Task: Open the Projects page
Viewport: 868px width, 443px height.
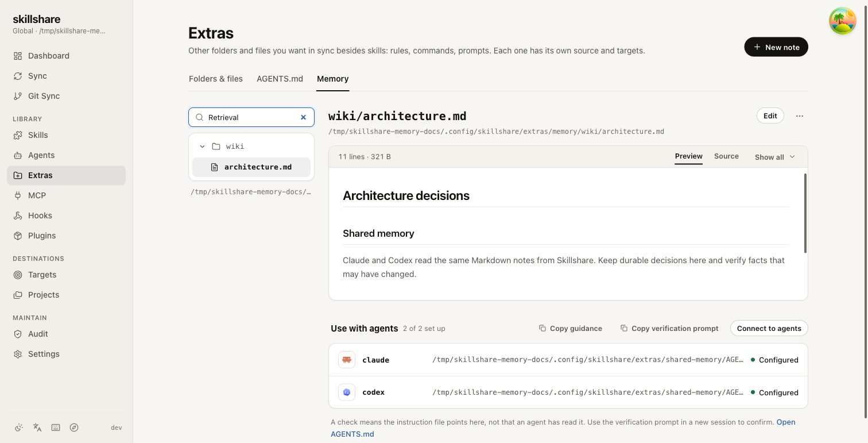Action: point(66,295)
